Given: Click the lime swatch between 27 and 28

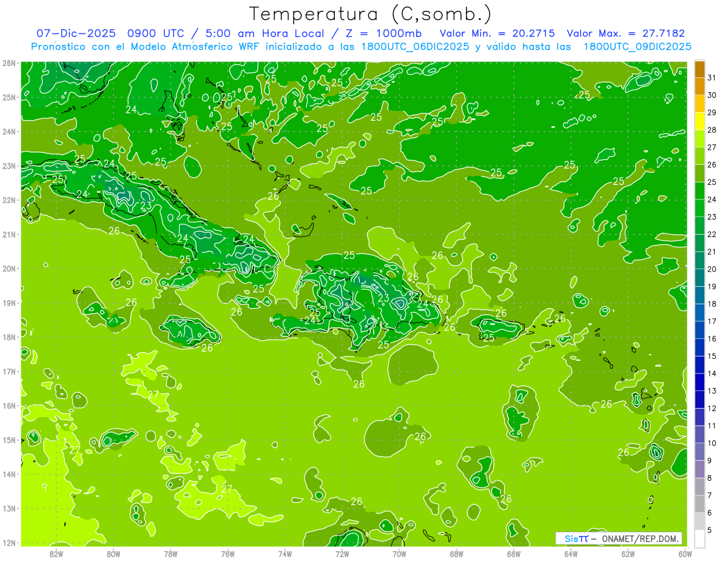Looking at the screenshot, I should tap(699, 139).
